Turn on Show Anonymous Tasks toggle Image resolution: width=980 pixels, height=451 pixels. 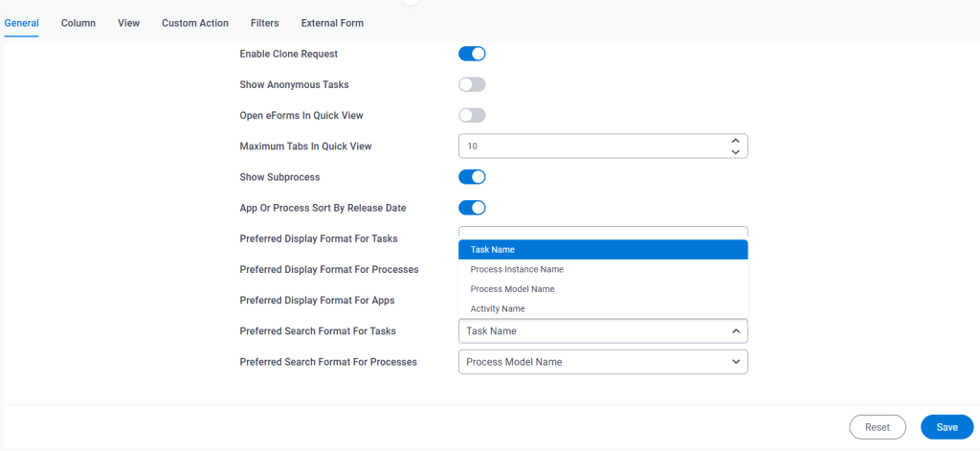(472, 85)
